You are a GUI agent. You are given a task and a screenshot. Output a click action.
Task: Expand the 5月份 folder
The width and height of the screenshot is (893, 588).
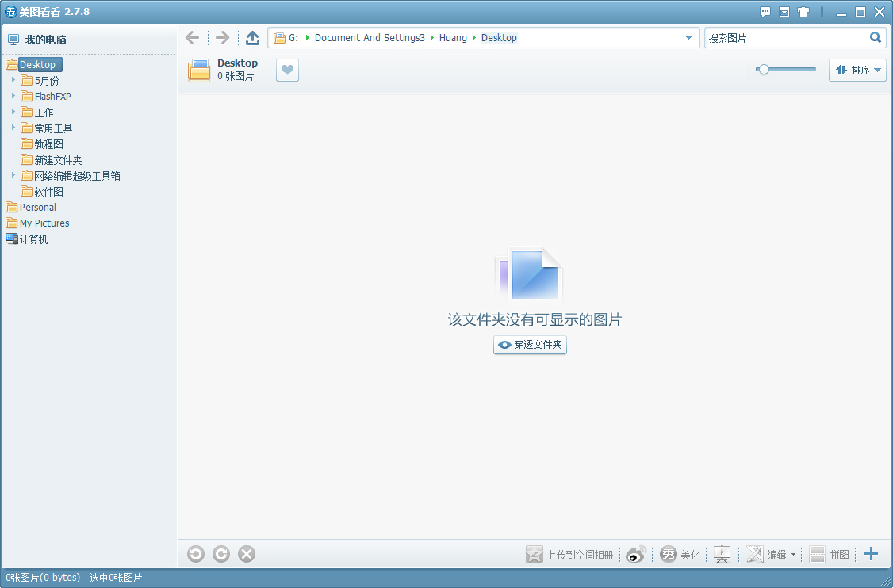pos(13,80)
